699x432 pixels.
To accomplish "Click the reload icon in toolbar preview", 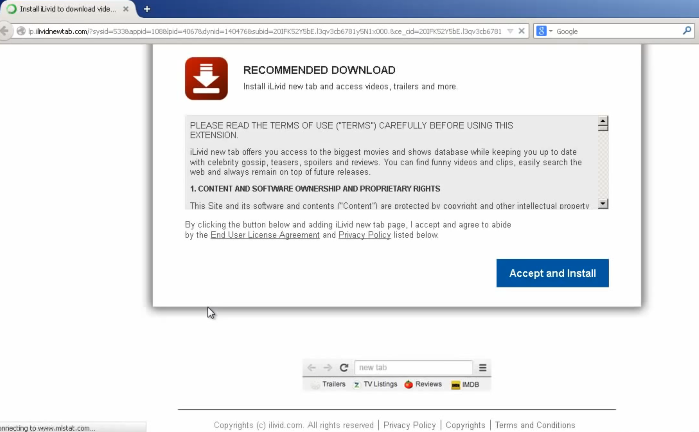I will 344,367.
